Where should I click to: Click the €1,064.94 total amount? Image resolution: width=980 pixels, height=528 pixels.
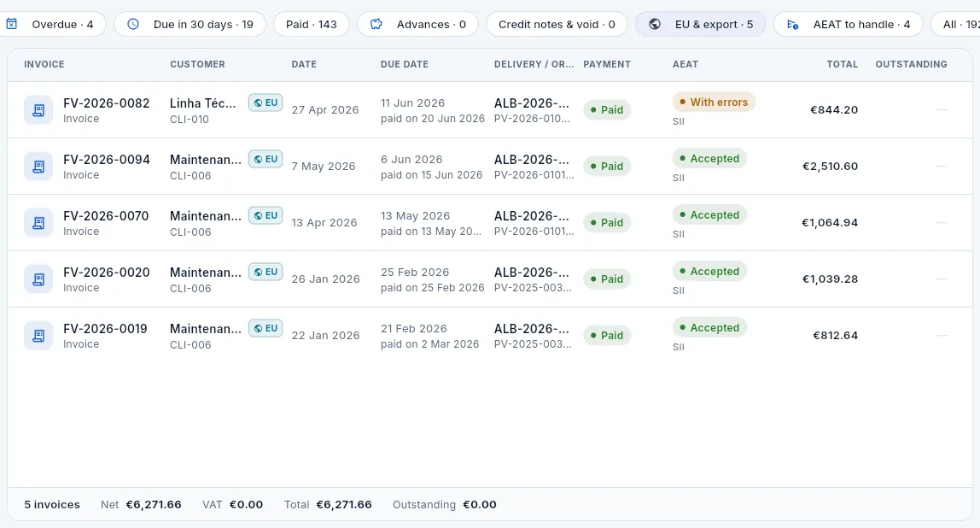tap(830, 223)
